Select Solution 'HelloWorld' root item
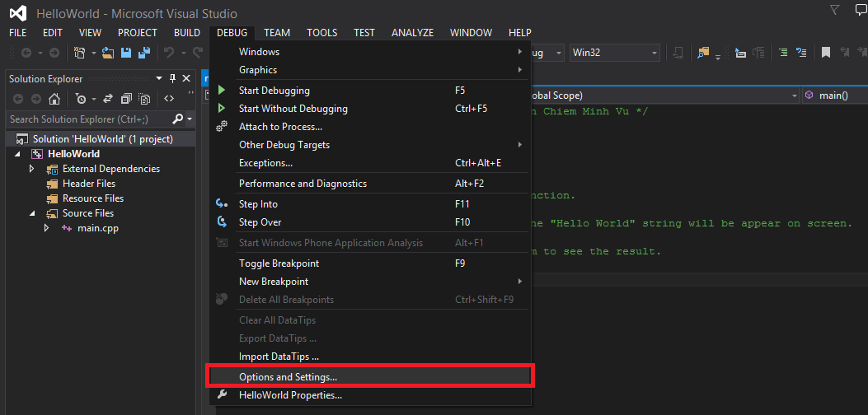 100,139
